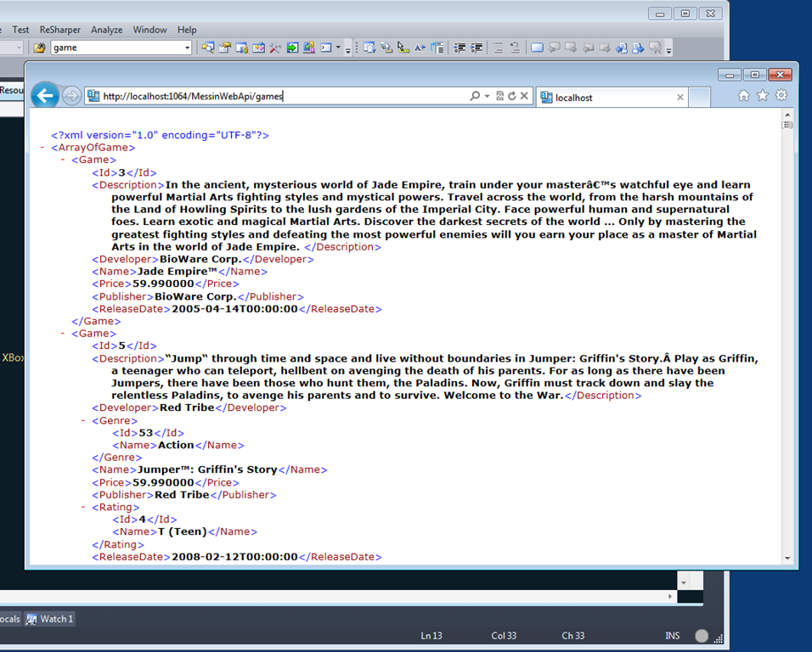The image size is (812, 652).
Task: Open the ReSharper menu
Action: pos(60,30)
